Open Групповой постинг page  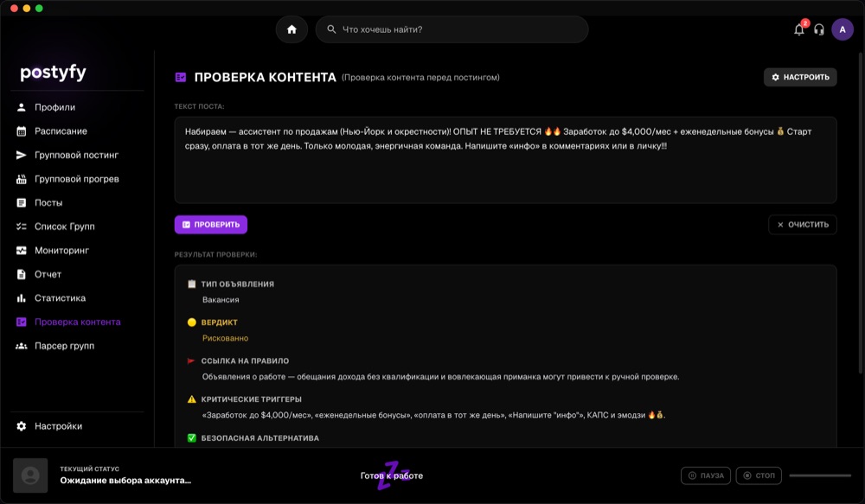tap(77, 155)
